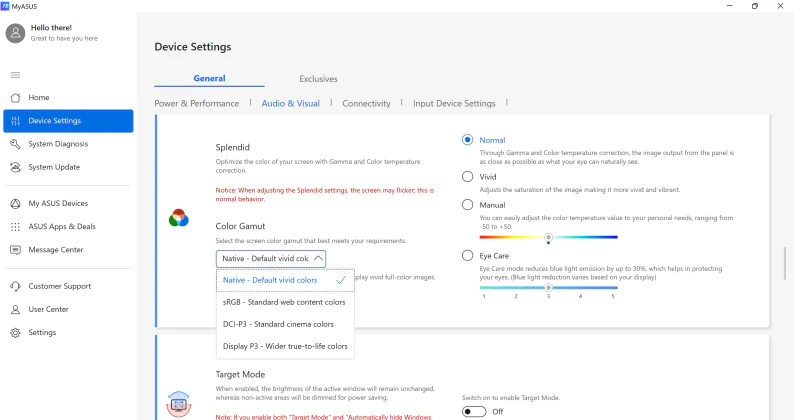794x420 pixels.
Task: Click the User Center person icon
Action: click(x=16, y=309)
